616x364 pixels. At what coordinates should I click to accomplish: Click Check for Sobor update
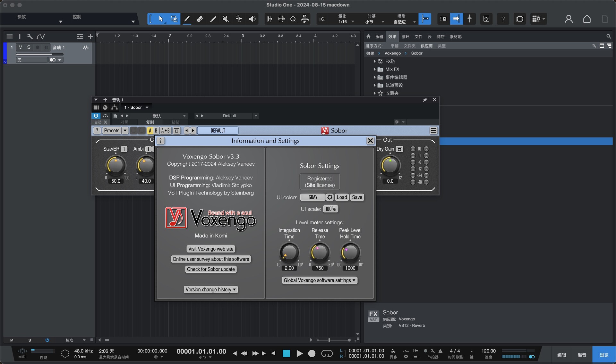[211, 269]
